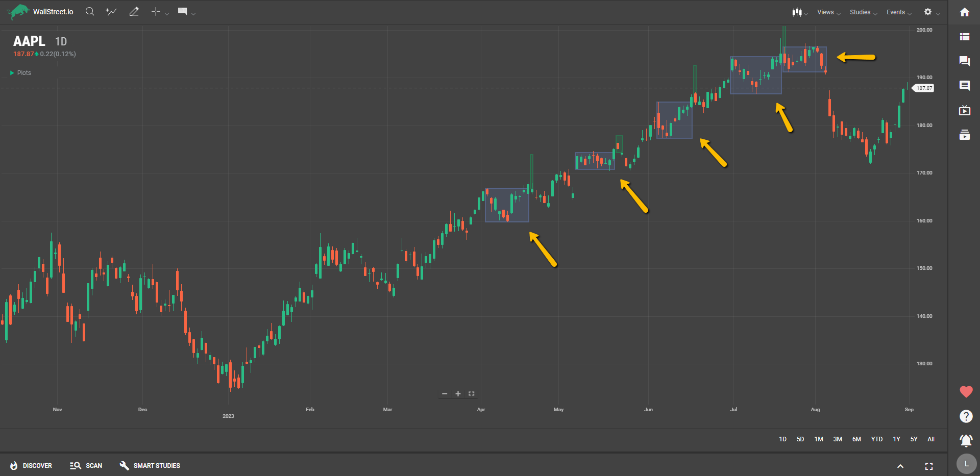Open the compare chart line tool
980x476 pixels.
(111, 12)
